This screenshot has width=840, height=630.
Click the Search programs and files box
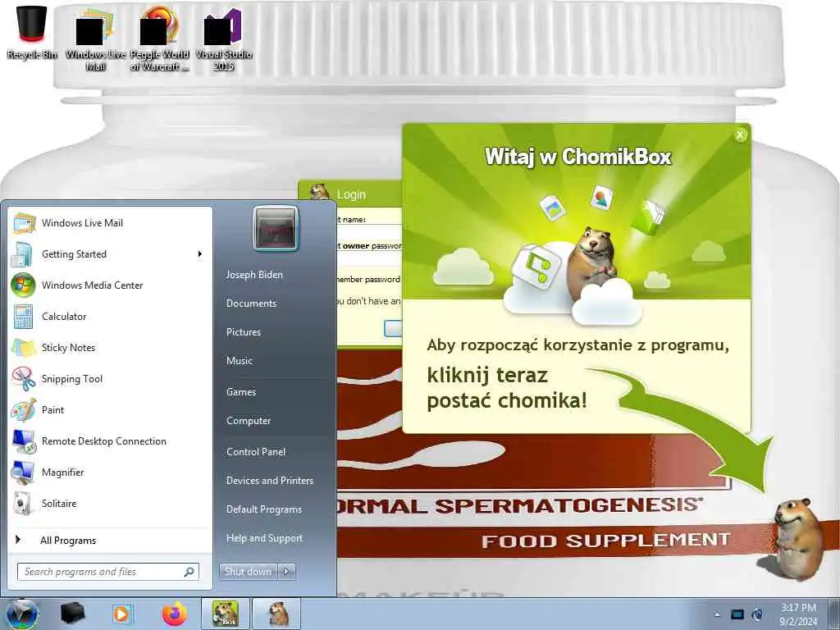pyautogui.click(x=102, y=572)
